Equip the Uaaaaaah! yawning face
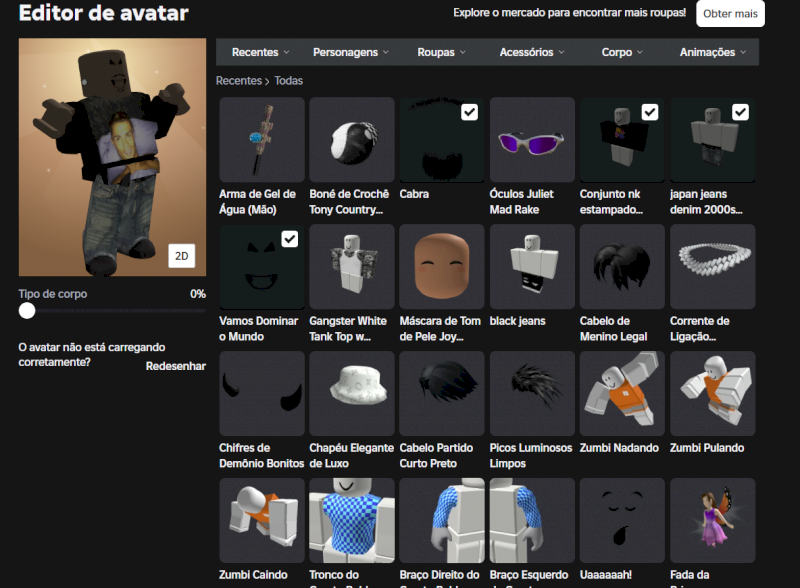This screenshot has height=588, width=800. coord(622,521)
